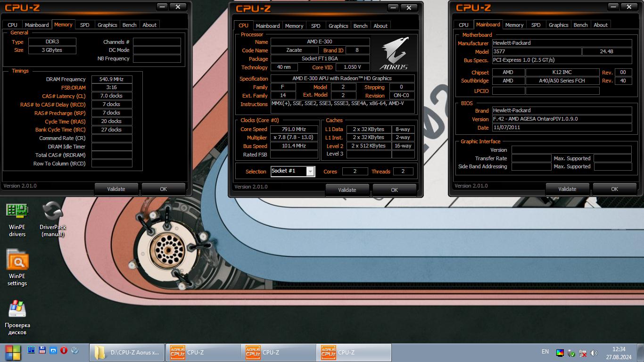The image size is (644, 362).
Task: Switch to CPU tab in Memory window
Action: point(13,25)
